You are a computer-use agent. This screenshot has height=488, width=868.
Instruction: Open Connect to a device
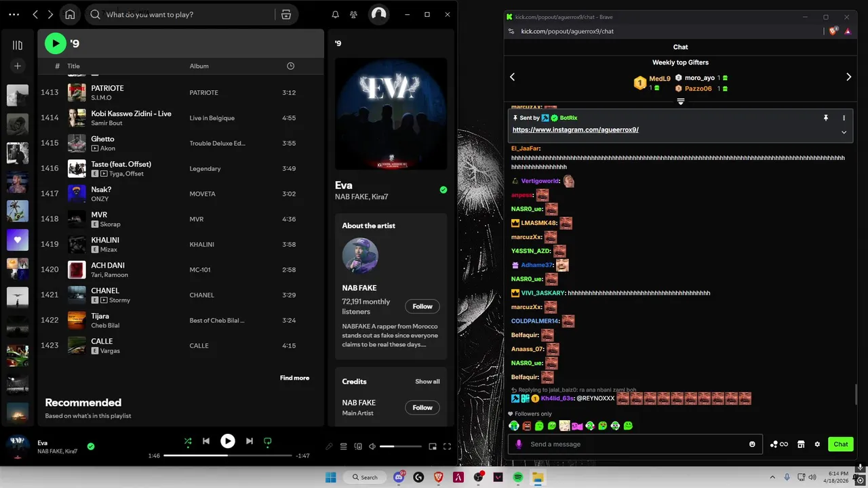pos(358,447)
